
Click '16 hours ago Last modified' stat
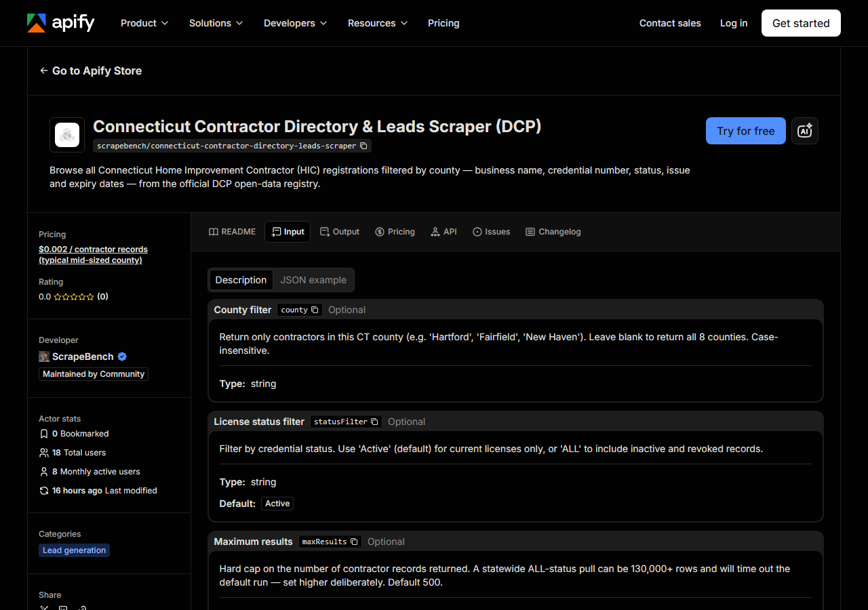(98, 491)
